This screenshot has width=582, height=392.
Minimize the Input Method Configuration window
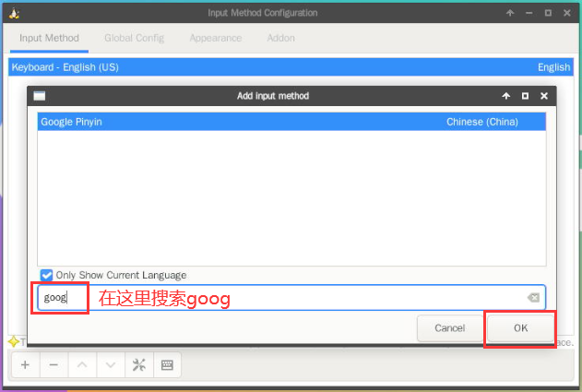[529, 13]
